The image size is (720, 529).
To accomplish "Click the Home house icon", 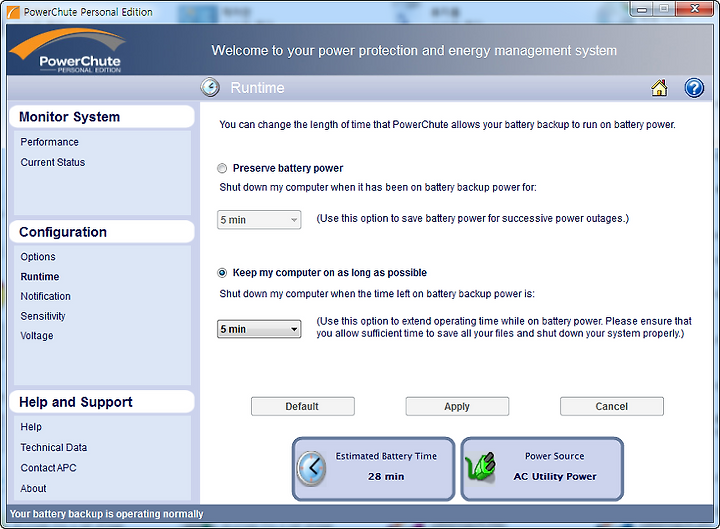I will point(659,87).
